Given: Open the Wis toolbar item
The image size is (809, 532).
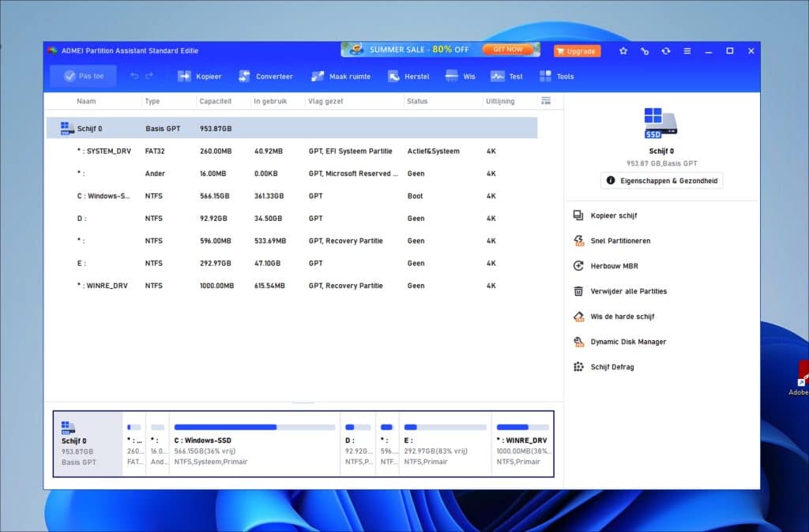Looking at the screenshot, I should click(x=461, y=77).
